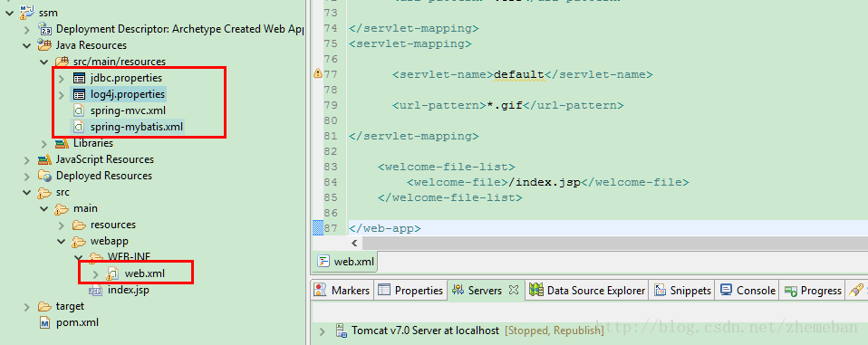Click the Libraries icon
The width and height of the screenshot is (868, 345).
point(62,143)
